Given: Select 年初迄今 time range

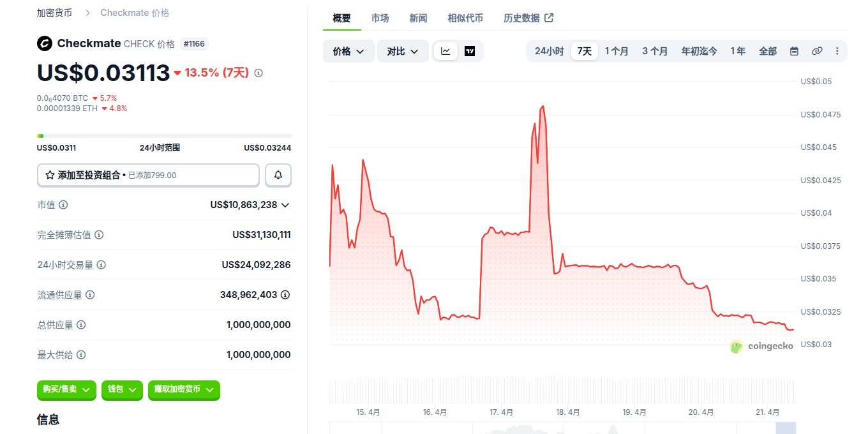Looking at the screenshot, I should click(699, 51).
